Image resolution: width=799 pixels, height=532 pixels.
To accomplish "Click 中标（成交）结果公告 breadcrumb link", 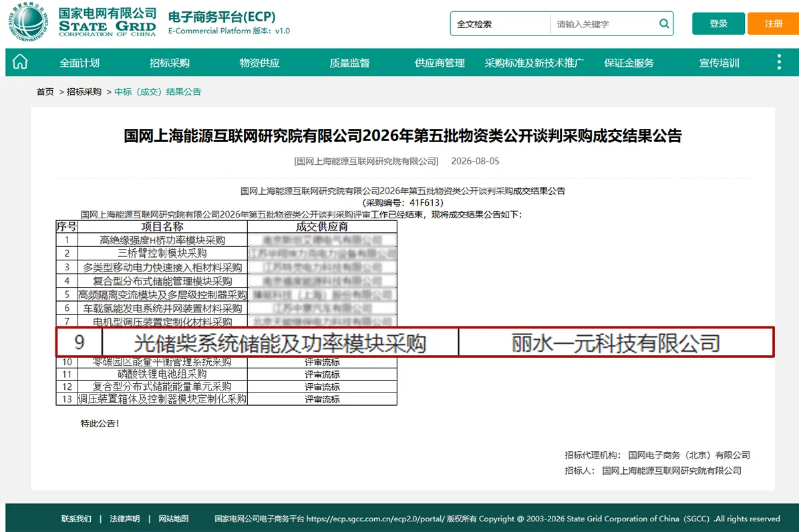I will tap(158, 91).
